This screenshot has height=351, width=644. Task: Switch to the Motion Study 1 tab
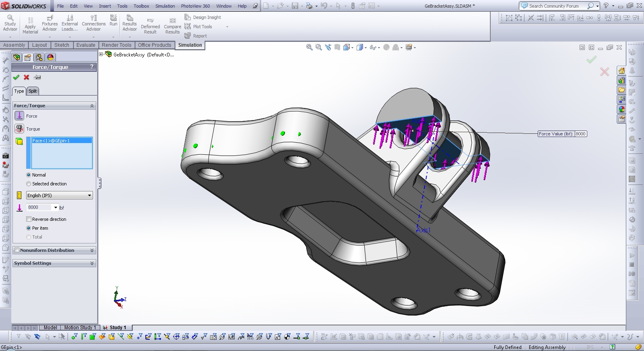pos(80,328)
